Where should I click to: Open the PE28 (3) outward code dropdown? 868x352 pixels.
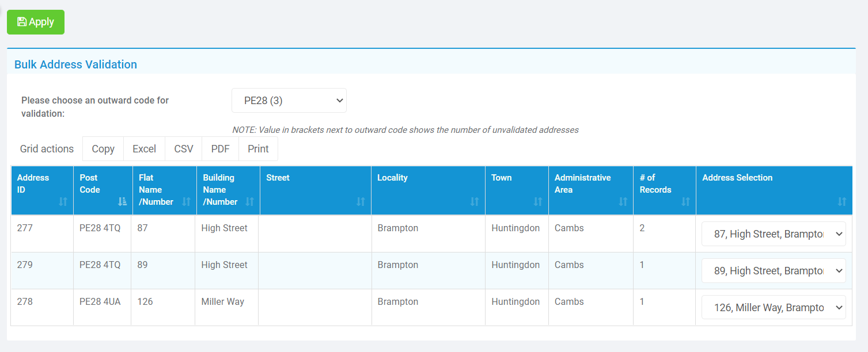click(289, 101)
